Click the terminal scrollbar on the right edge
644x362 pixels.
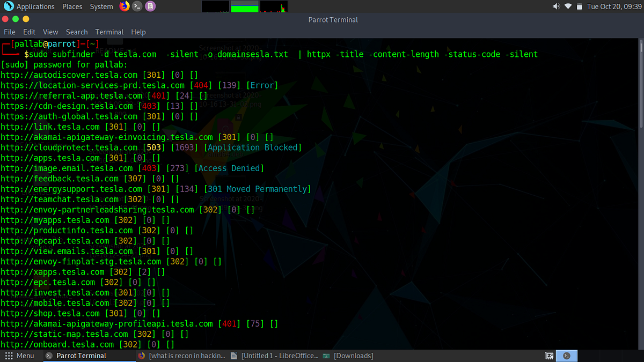pyautogui.click(x=640, y=161)
